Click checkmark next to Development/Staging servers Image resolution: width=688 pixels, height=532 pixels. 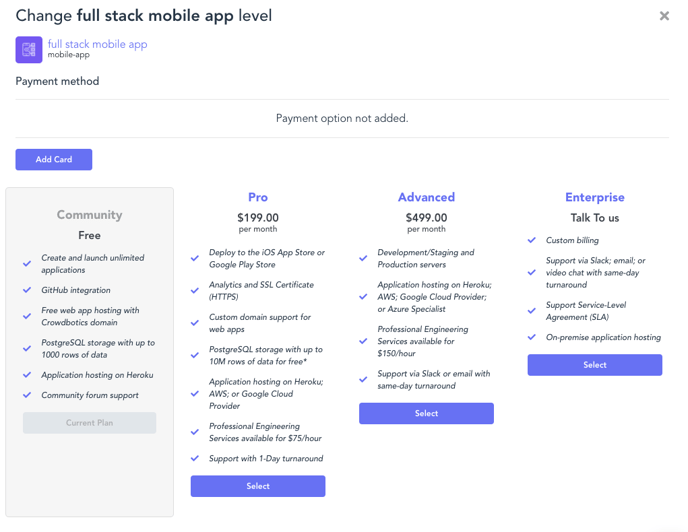pos(363,258)
